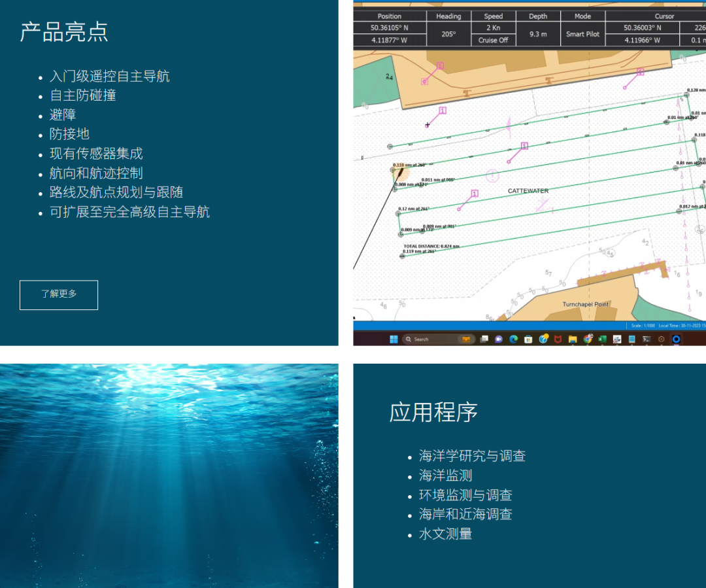Launch Google Chrome from the taskbar
Screen dimensions: 706x588
click(x=588, y=339)
